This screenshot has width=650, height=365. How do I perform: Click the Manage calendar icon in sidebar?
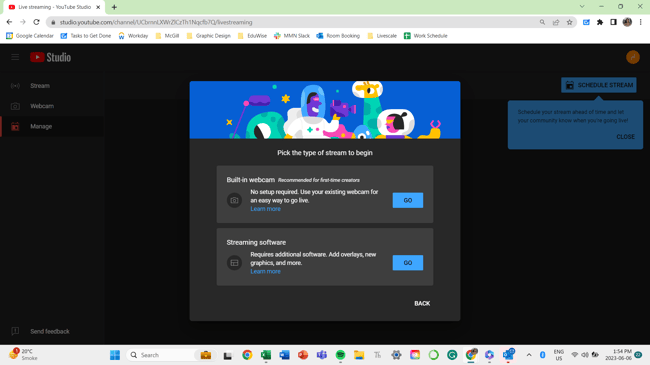click(15, 127)
